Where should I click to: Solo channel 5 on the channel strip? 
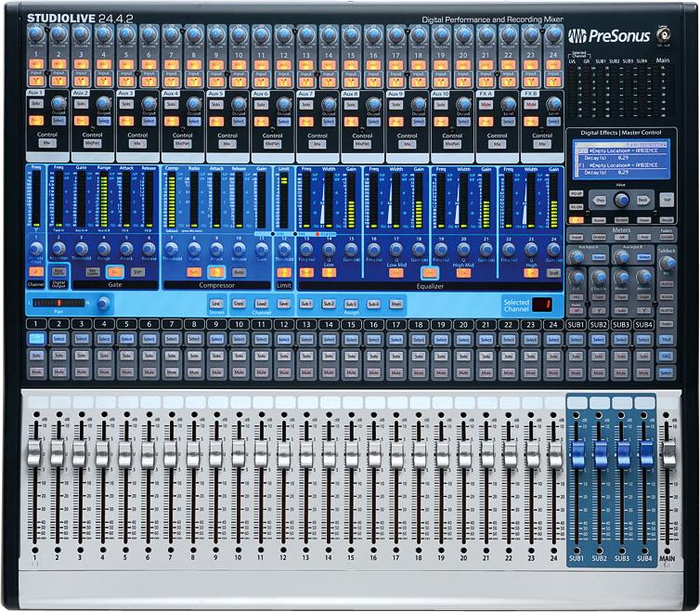[x=126, y=356]
